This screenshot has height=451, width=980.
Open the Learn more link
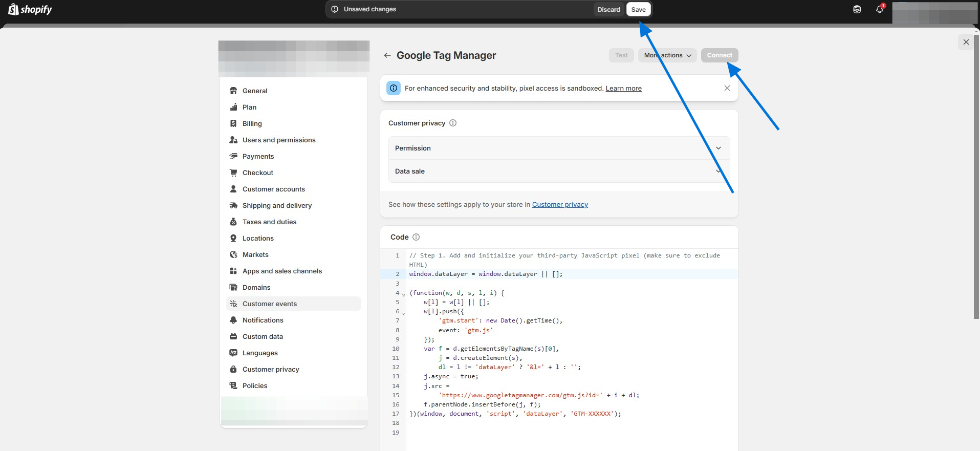tap(623, 88)
